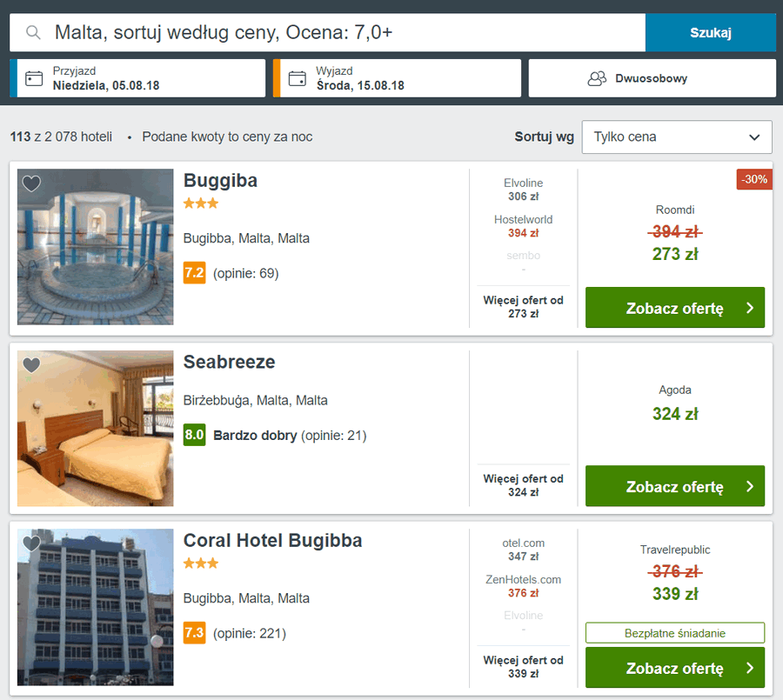Click the Malta destination search field
Viewport: 783px width, 700px height.
pos(328,32)
